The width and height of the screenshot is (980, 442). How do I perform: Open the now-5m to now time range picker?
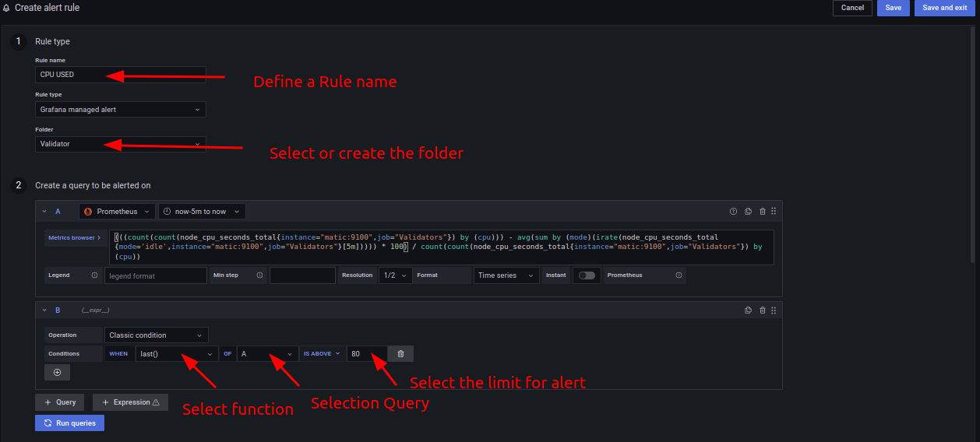[x=202, y=212]
